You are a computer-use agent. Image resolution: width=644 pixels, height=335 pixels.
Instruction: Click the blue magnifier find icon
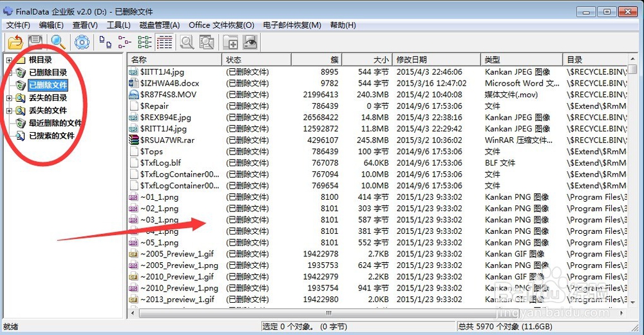[x=58, y=42]
